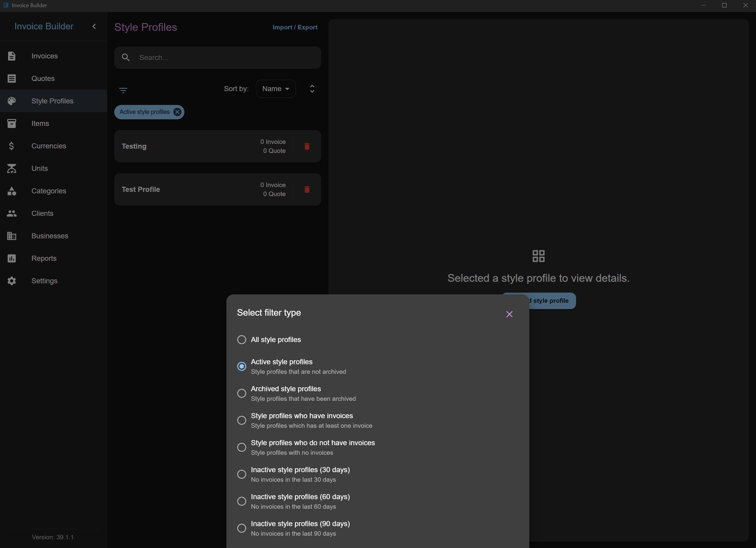Click the search magnifier icon
The height and width of the screenshot is (548, 756).
coord(126,57)
